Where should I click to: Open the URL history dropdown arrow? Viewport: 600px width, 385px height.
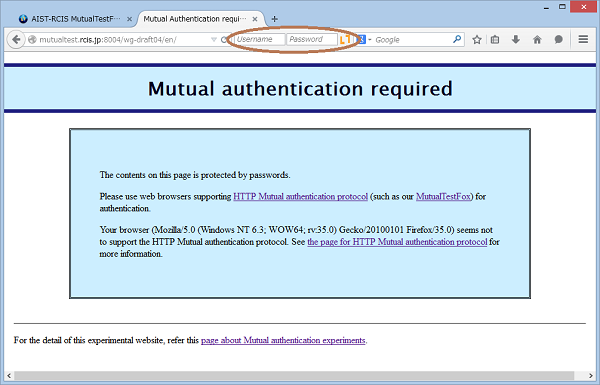(214, 39)
